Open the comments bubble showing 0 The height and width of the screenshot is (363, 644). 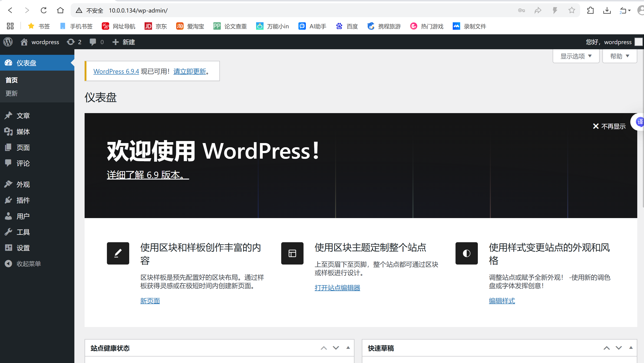click(96, 42)
